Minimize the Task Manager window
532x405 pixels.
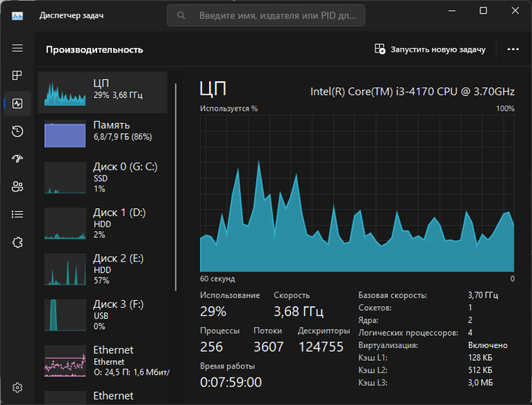[x=452, y=11]
